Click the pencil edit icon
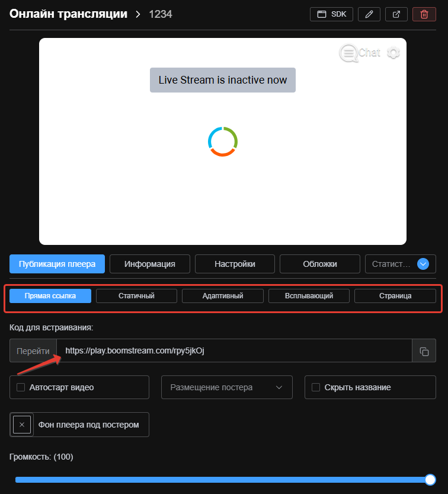 pos(369,14)
